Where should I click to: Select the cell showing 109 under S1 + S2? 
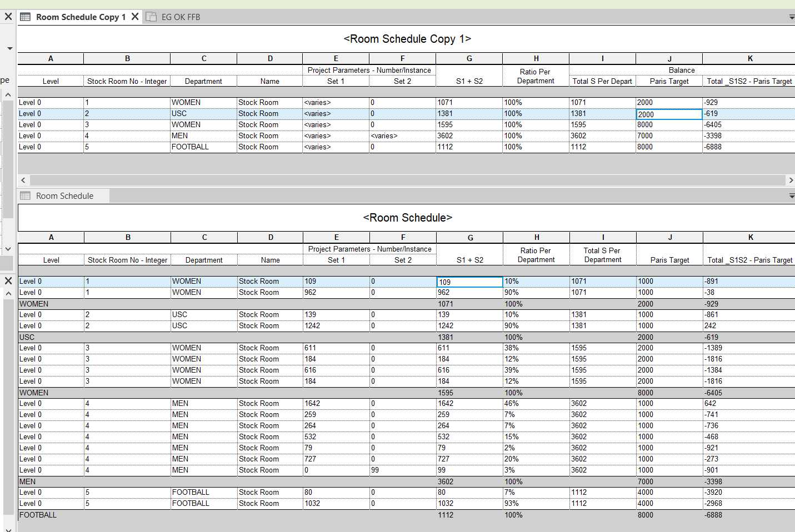tap(469, 282)
